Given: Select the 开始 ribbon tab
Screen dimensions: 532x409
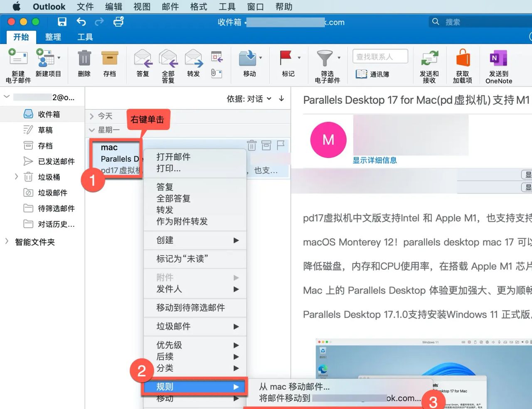Looking at the screenshot, I should [x=21, y=37].
